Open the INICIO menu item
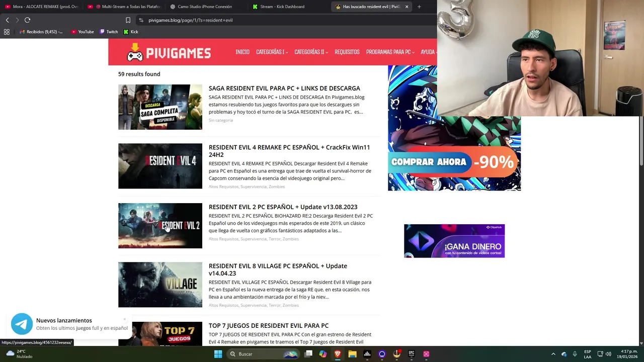This screenshot has width=644, height=362. click(243, 52)
